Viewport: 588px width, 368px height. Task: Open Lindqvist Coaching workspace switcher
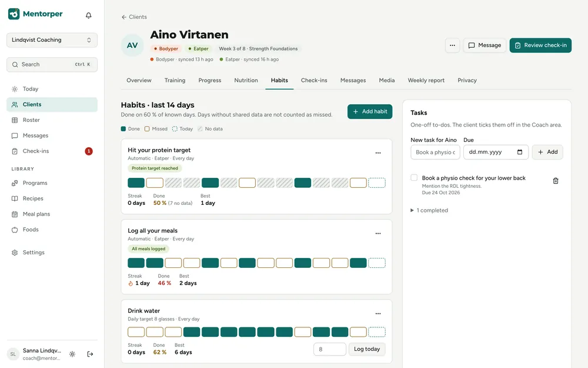pyautogui.click(x=52, y=40)
